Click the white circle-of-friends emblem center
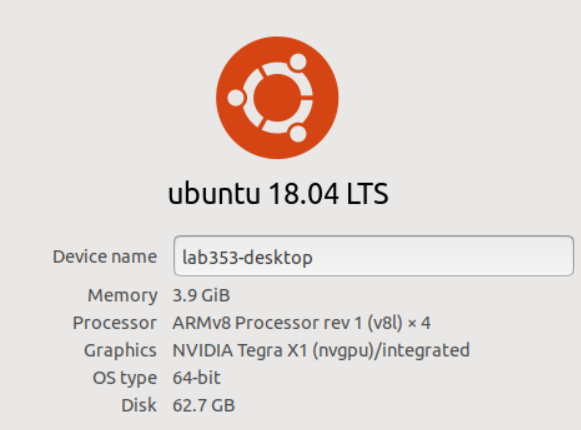Image resolution: width=581 pixels, height=430 pixels. (277, 98)
